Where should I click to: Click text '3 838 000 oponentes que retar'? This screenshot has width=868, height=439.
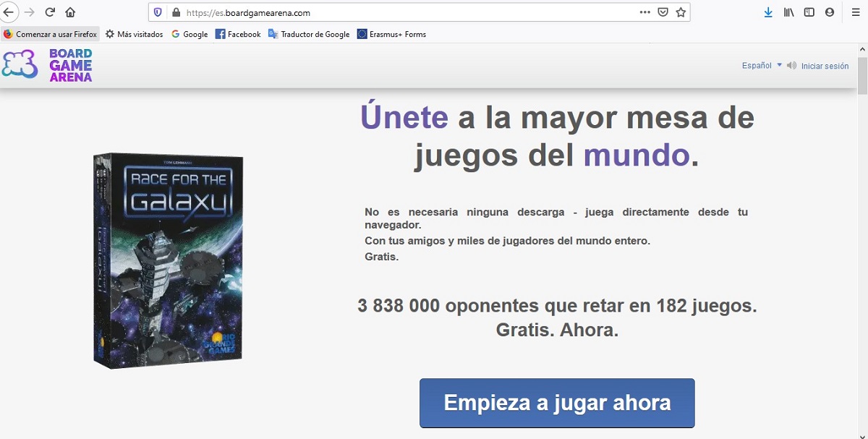click(491, 306)
